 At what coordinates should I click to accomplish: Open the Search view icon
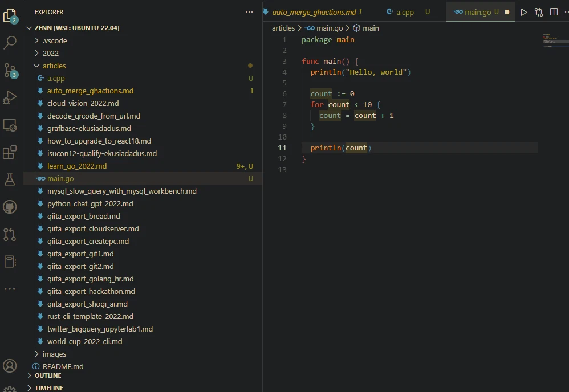[x=10, y=42]
